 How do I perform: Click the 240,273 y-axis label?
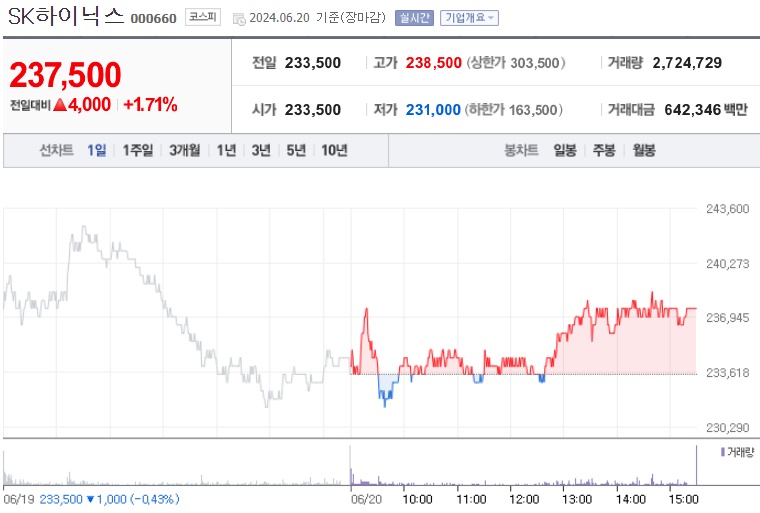pyautogui.click(x=728, y=264)
